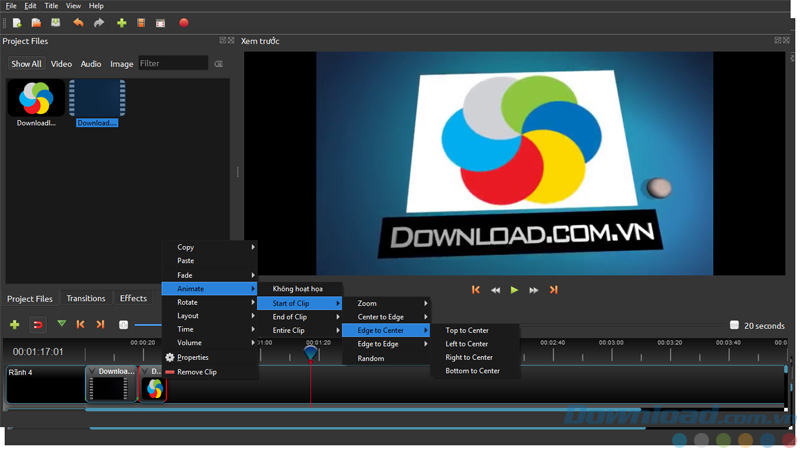Click the Save Project icon
Image resolution: width=800 pixels, height=450 pixels.
[x=56, y=23]
